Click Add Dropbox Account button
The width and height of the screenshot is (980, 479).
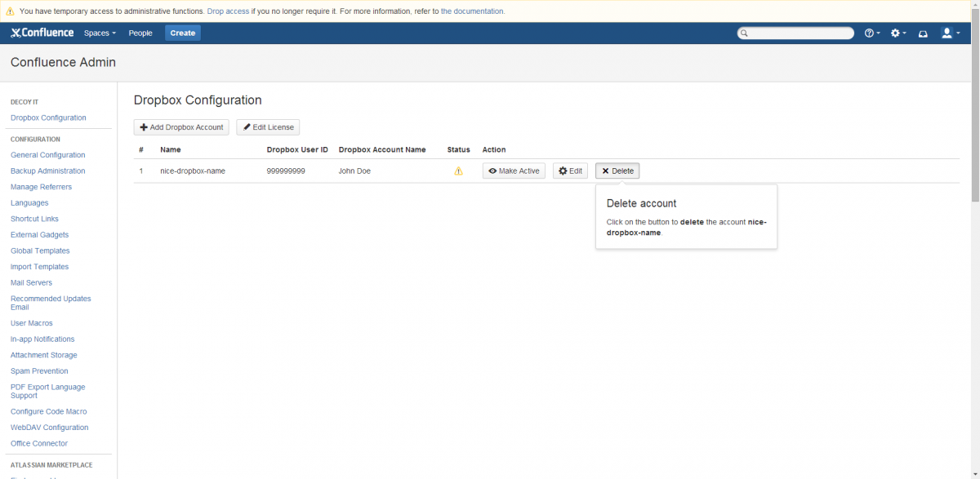pos(181,127)
